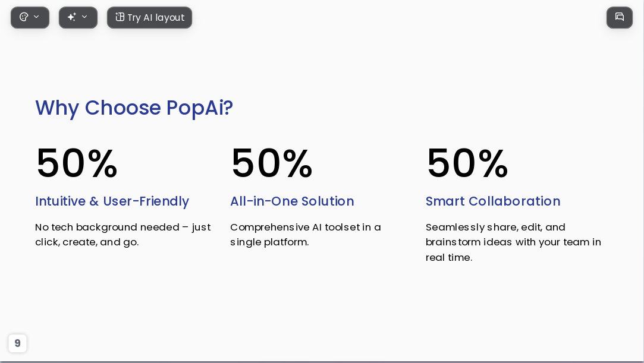
Task: Click the Try AI layout button
Action: pos(149,18)
